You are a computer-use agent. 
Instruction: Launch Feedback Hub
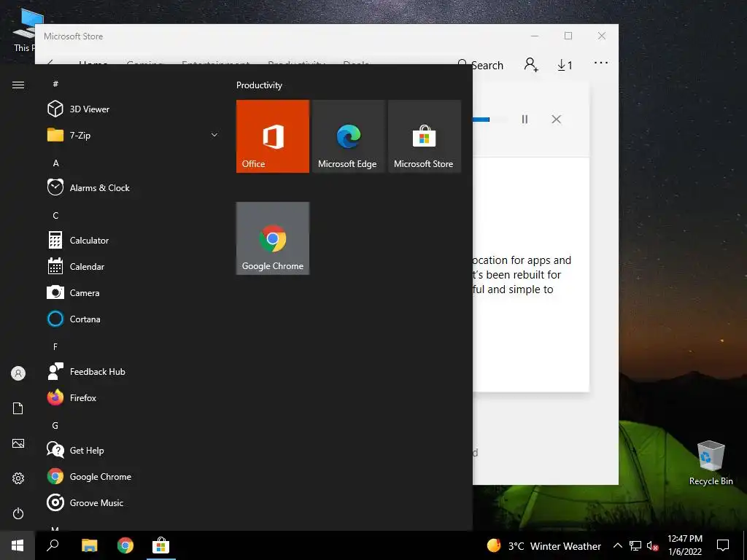point(131,371)
